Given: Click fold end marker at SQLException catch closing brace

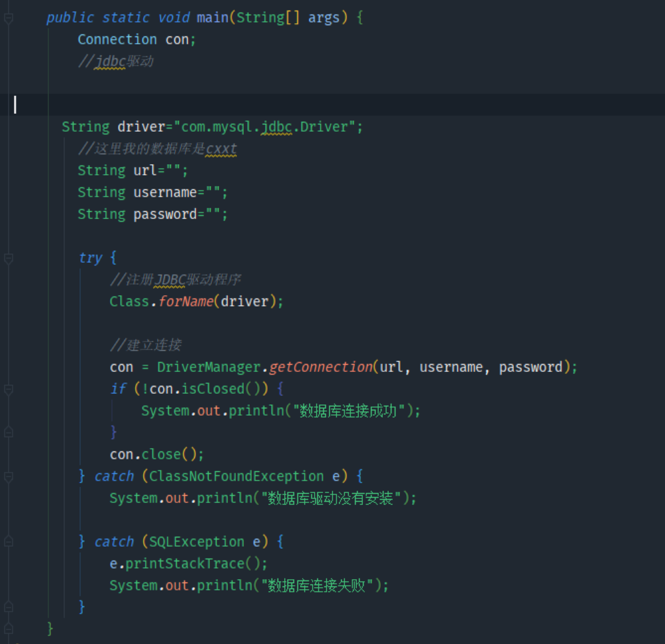Looking at the screenshot, I should pos(8,607).
